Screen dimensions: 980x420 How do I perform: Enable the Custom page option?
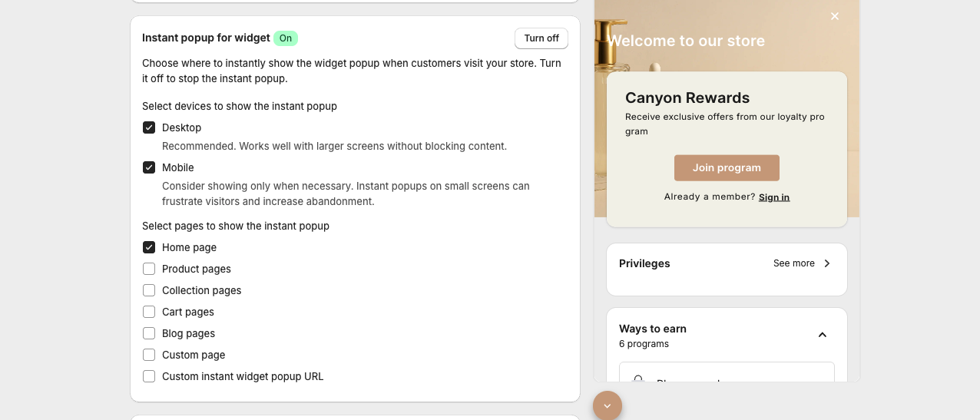149,355
